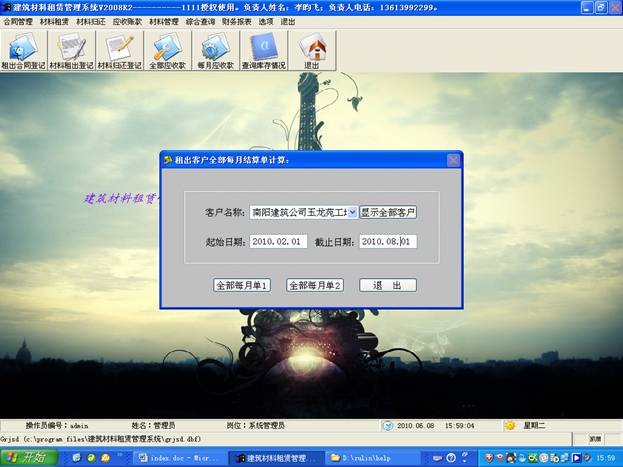The image size is (623, 467).
Task: Click the 全部每月单2 button
Action: click(315, 285)
